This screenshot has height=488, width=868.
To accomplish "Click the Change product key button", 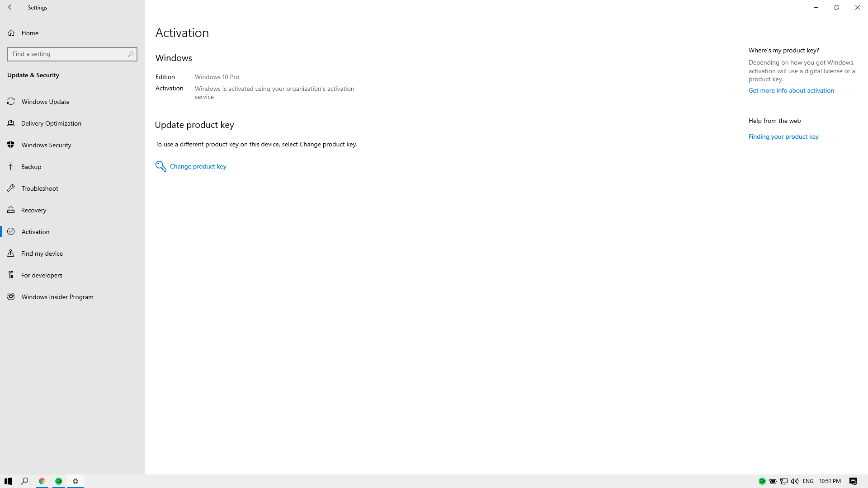I will pyautogui.click(x=191, y=166).
